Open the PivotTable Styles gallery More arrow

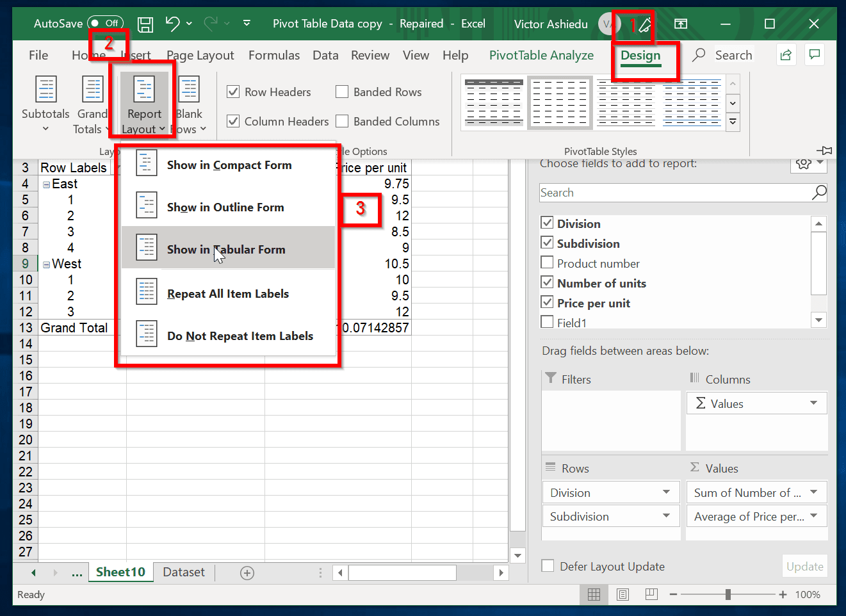[x=732, y=121]
